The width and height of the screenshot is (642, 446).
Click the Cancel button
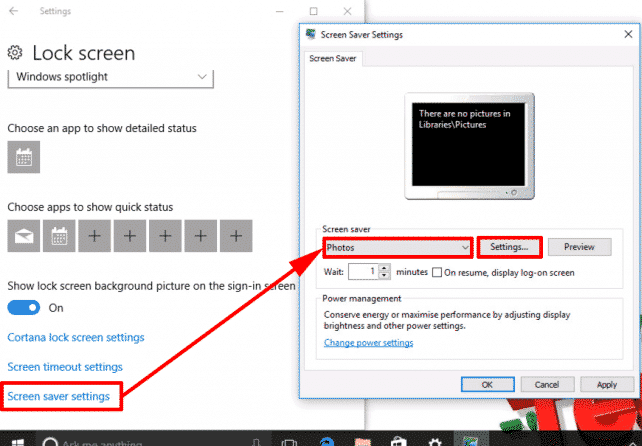pos(547,385)
